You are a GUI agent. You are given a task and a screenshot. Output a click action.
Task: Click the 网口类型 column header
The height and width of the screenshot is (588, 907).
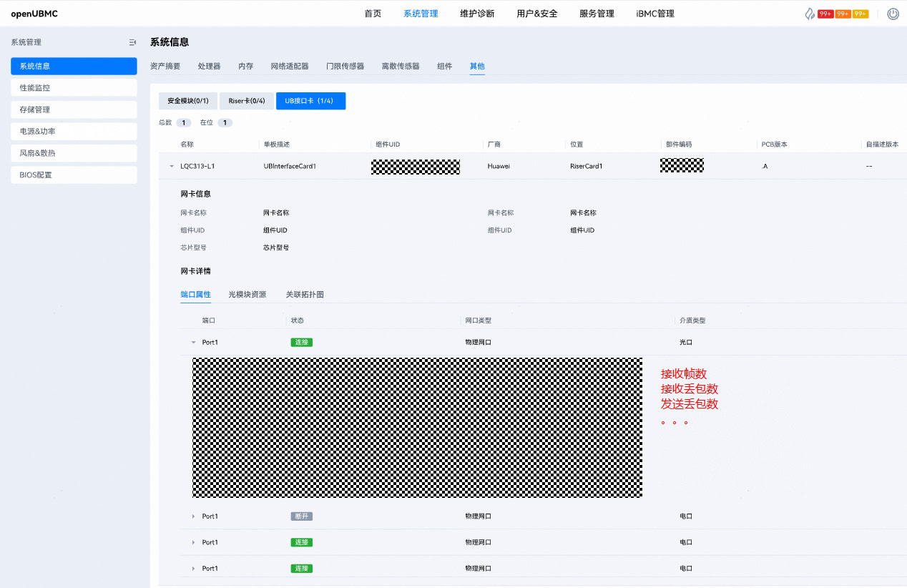(x=479, y=320)
